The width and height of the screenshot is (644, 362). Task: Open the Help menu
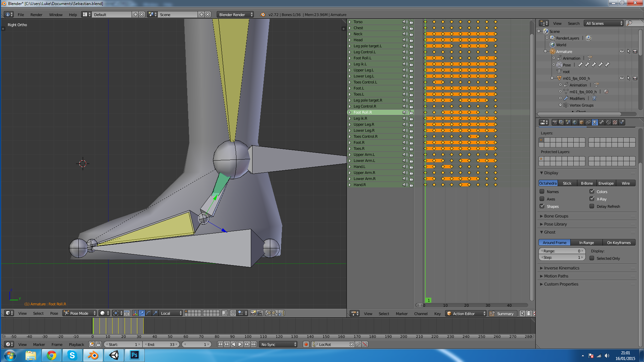(73, 15)
